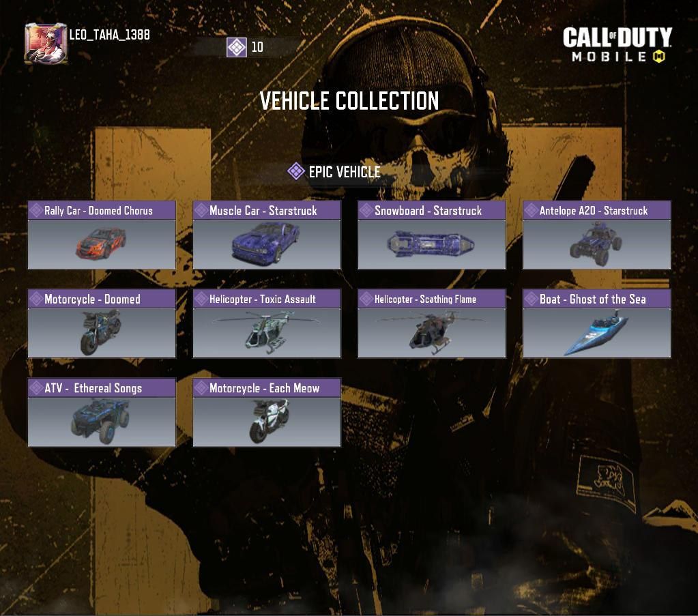
Task: Click the Vehicle Collection heading
Action: coord(349,100)
